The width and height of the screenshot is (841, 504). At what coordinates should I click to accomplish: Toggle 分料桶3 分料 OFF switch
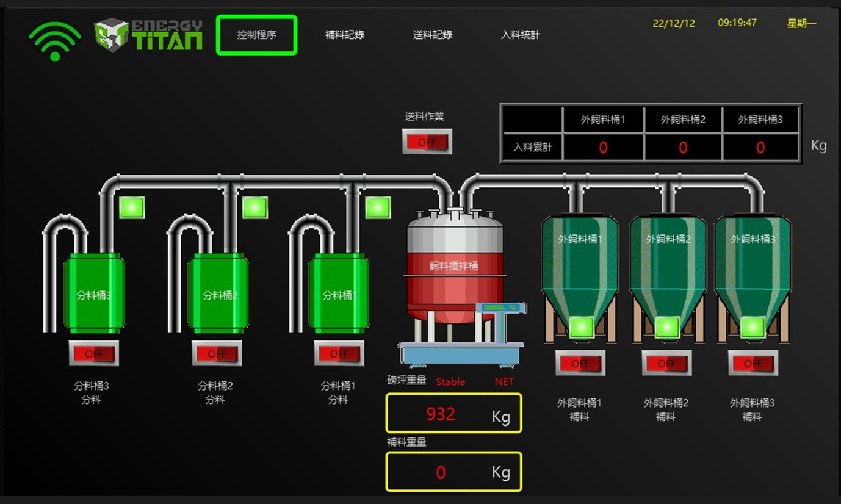click(93, 353)
